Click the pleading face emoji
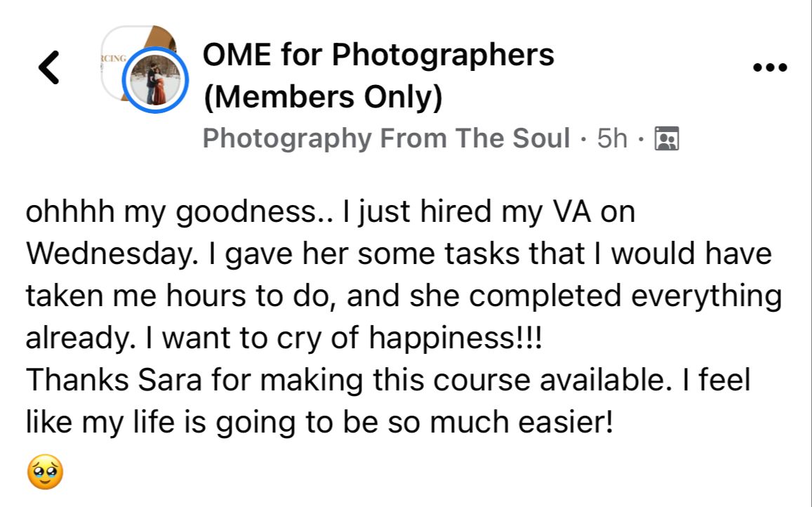Image resolution: width=812 pixels, height=507 pixels. pyautogui.click(x=45, y=473)
